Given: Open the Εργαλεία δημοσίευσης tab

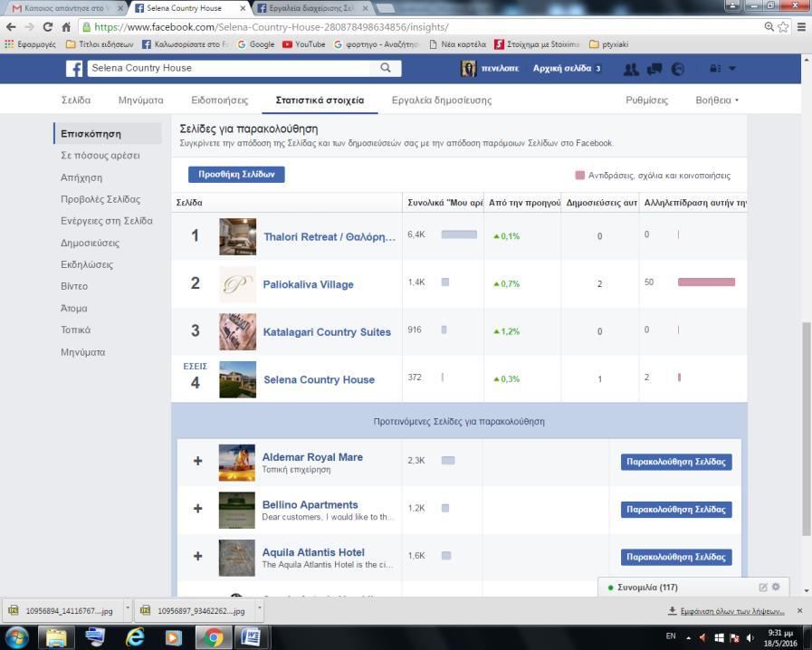Looking at the screenshot, I should (x=442, y=100).
